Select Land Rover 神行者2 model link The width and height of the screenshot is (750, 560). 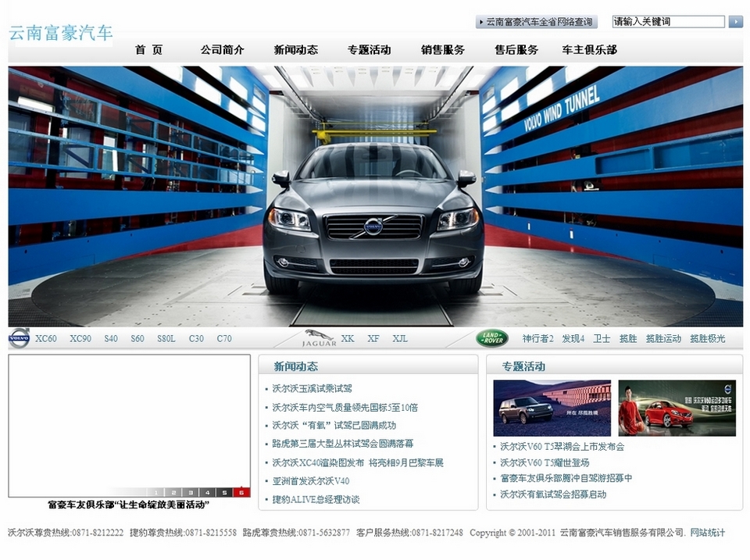[x=537, y=339]
